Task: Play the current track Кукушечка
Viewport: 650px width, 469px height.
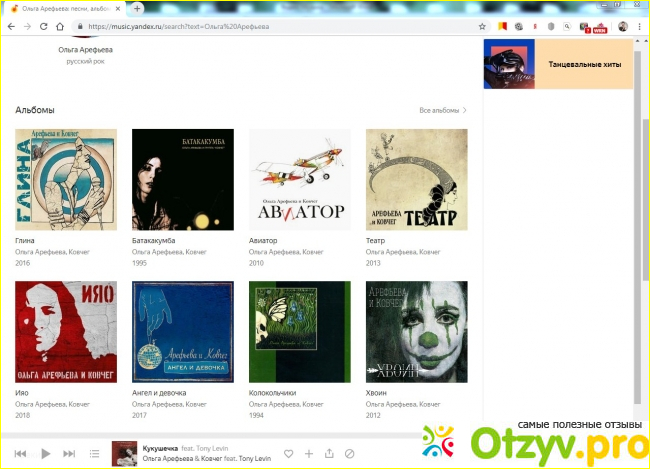Action: [46, 454]
